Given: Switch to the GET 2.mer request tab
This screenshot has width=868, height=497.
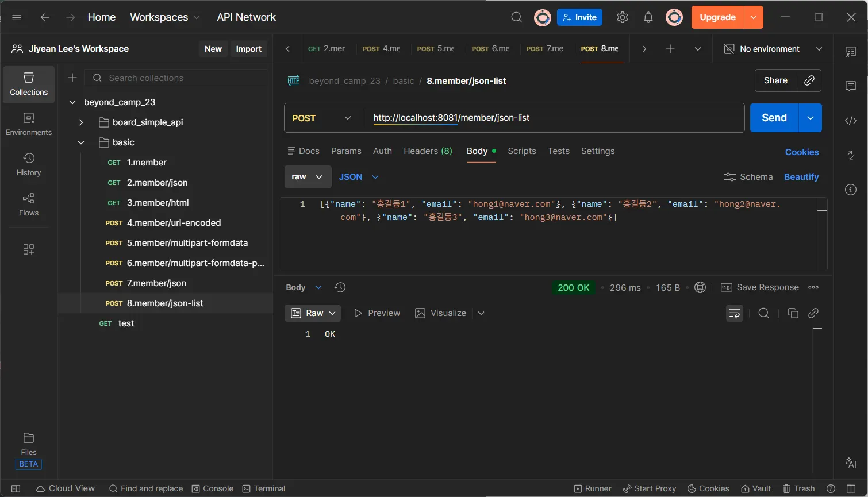Looking at the screenshot, I should [x=327, y=49].
